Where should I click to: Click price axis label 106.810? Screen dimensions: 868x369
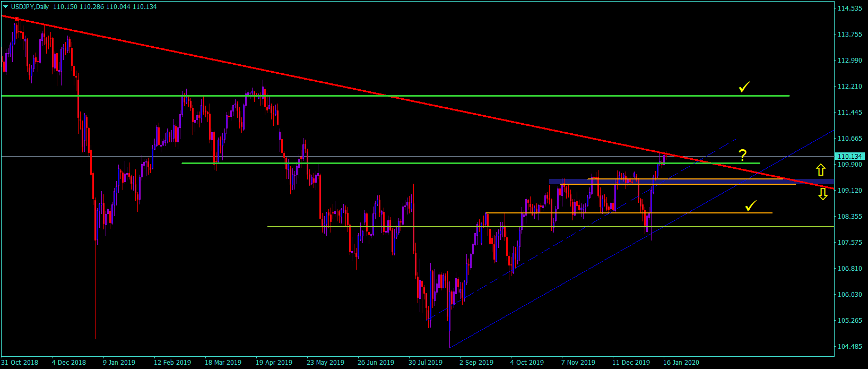click(x=849, y=269)
